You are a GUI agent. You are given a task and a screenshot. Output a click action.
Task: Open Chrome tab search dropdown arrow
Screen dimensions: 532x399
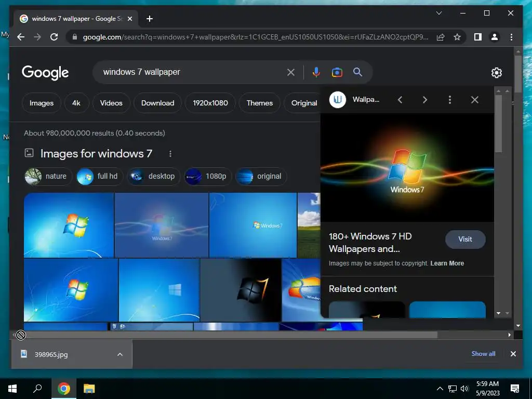(438, 13)
